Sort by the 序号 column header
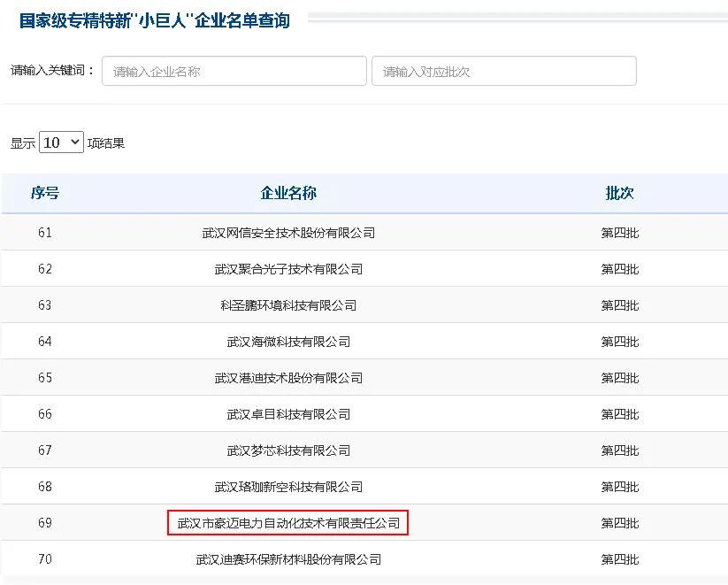This screenshot has width=728, height=585. [44, 194]
